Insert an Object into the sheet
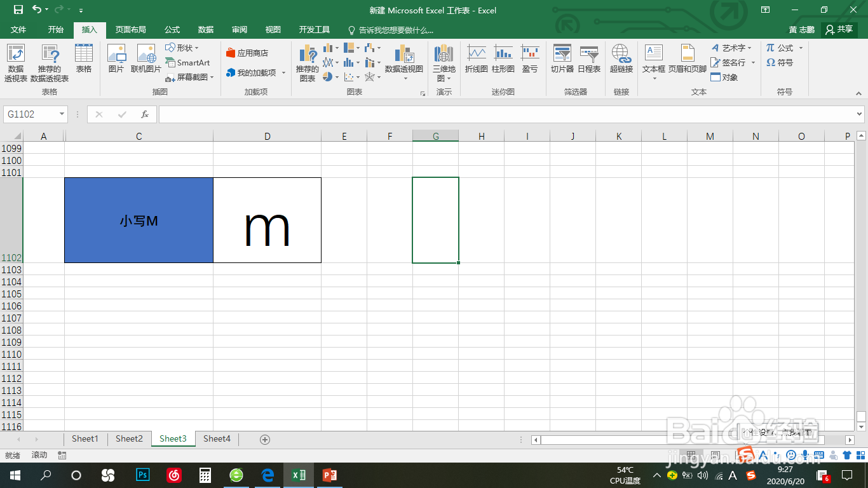The width and height of the screenshot is (868, 488). pyautogui.click(x=724, y=77)
